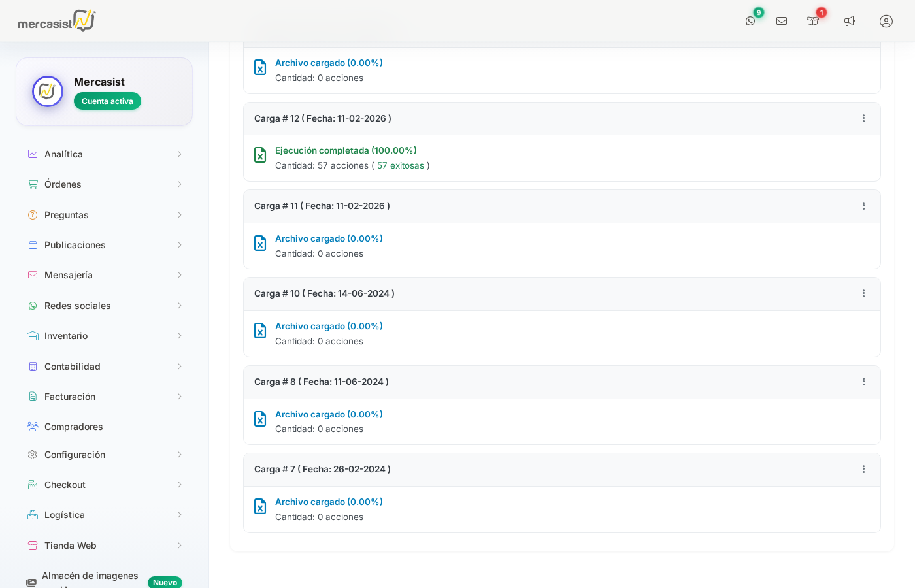This screenshot has width=915, height=588.
Task: Open Compradores in the sidebar
Action: click(x=73, y=427)
